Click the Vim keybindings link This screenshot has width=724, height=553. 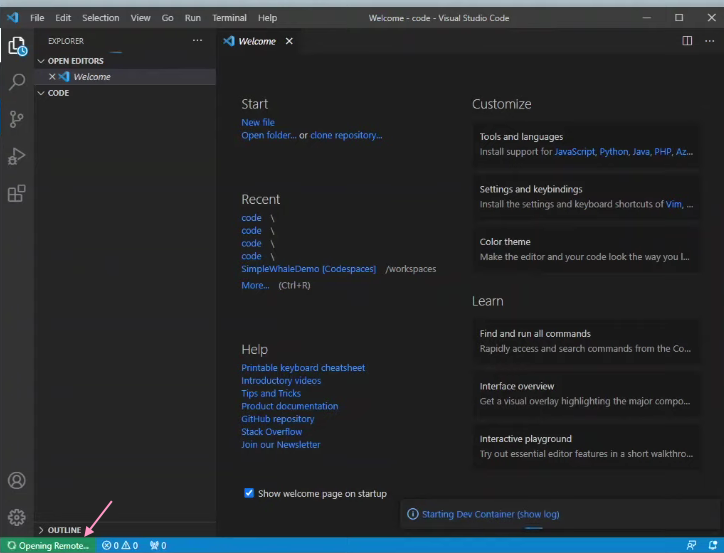pos(674,204)
